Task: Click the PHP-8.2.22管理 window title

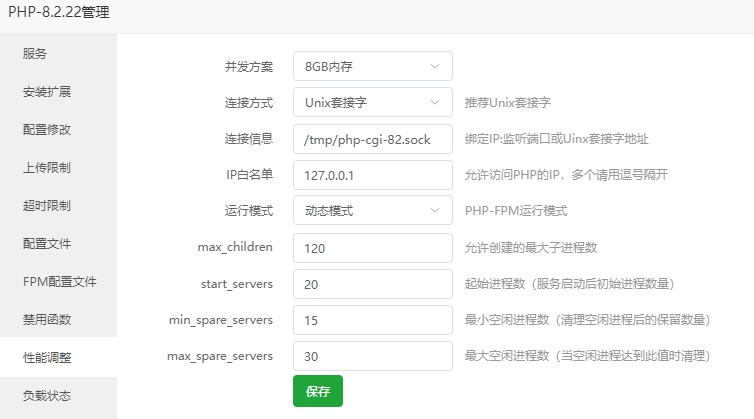Action: [59, 12]
